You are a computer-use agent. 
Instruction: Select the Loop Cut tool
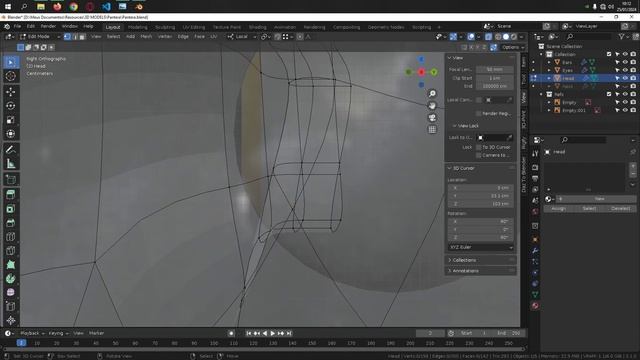coord(11,237)
